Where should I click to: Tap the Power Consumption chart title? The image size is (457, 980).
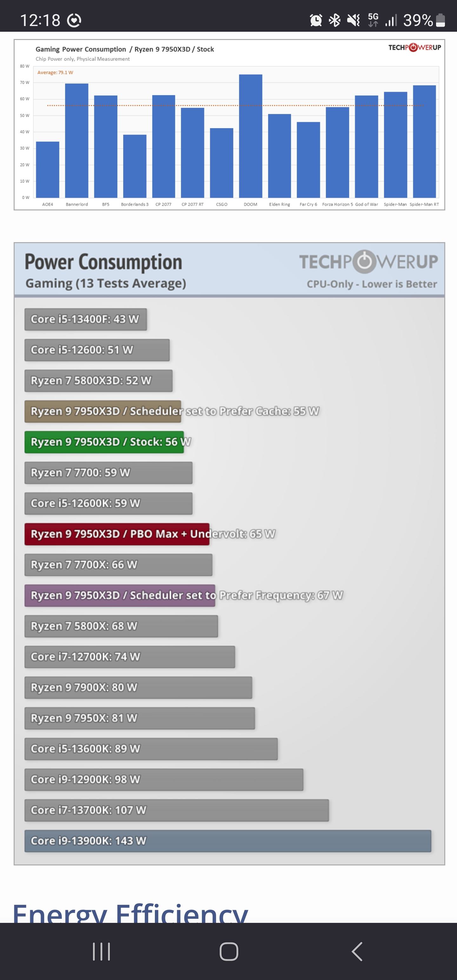pos(103,262)
